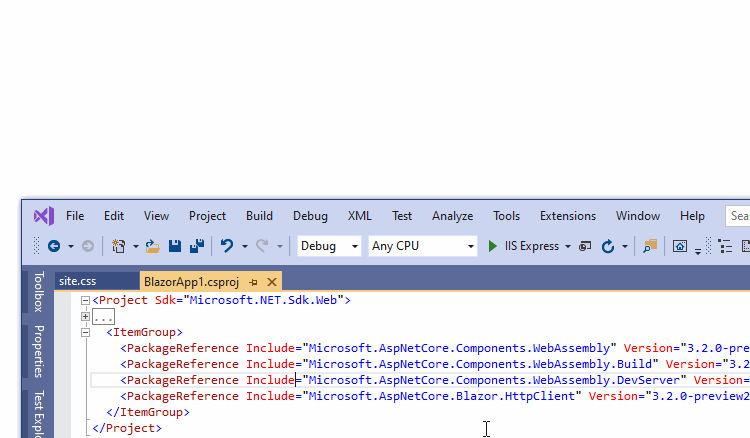Click the refresh circular arrow icon
750x438 pixels.
(607, 246)
